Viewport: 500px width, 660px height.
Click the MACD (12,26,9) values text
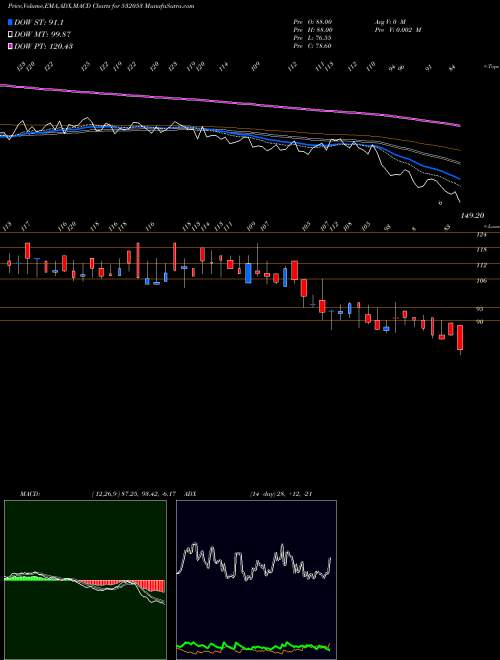(133, 494)
